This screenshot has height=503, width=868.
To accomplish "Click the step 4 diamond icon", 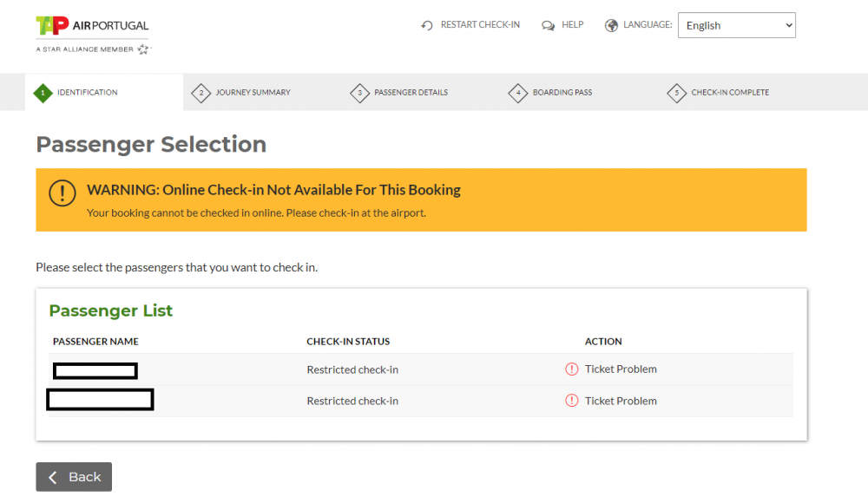I will (x=518, y=93).
